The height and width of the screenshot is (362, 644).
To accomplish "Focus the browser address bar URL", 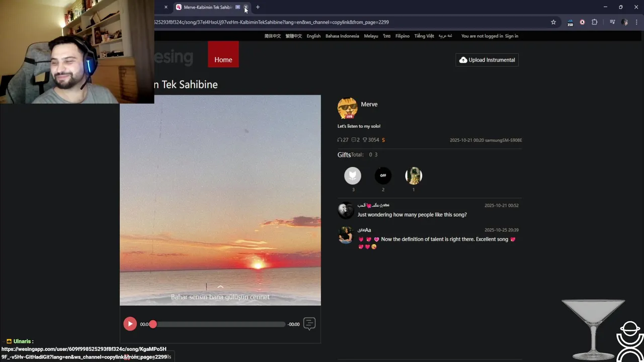I will click(x=272, y=22).
